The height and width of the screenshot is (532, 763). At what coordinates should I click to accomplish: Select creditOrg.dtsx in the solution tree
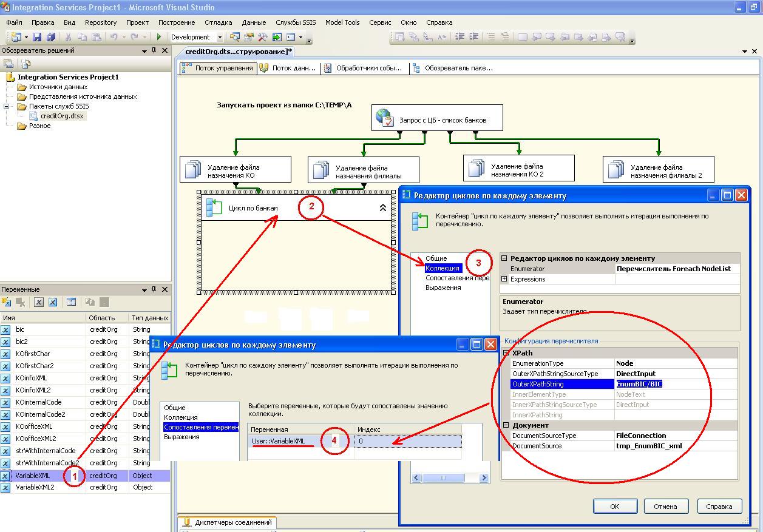(x=61, y=116)
